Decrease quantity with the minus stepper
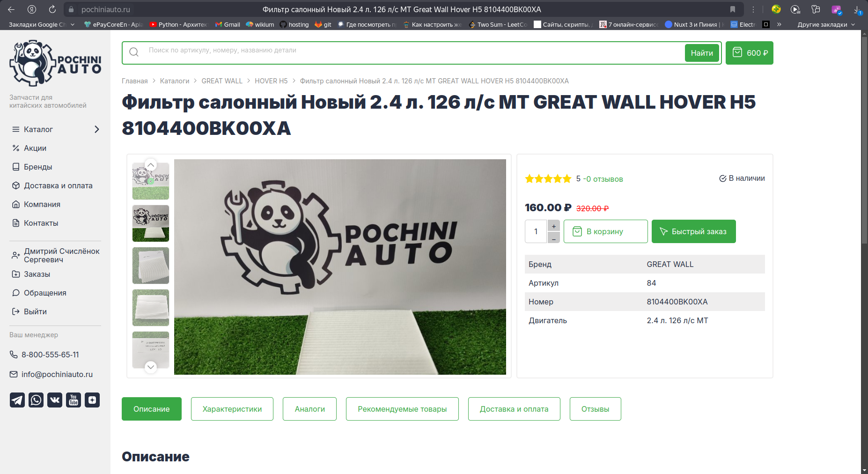Screen dimensions: 868x474 point(553,237)
